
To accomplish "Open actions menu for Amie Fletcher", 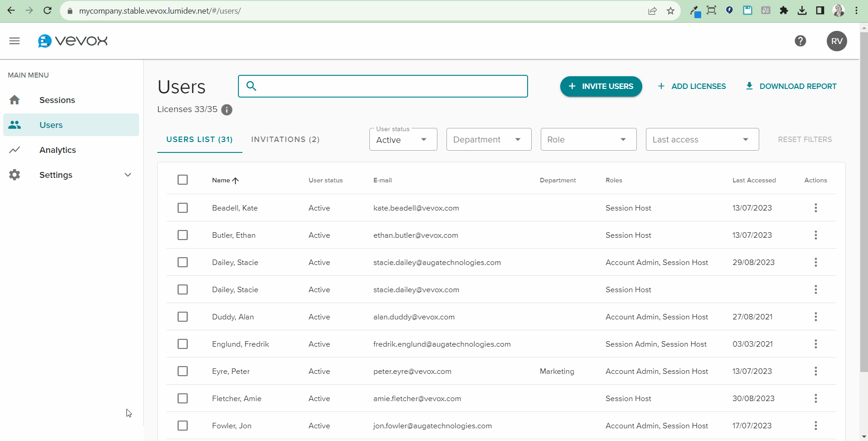I will point(815,398).
